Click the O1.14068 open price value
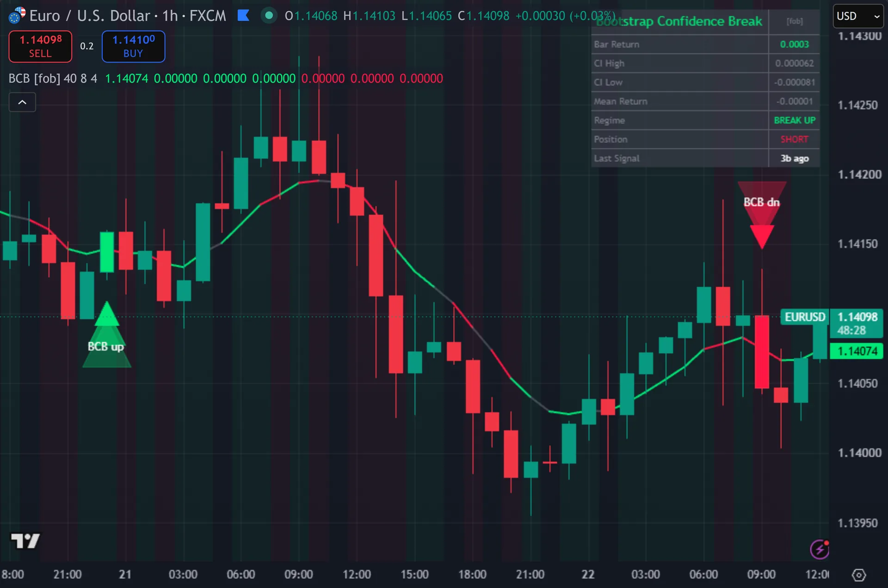The height and width of the screenshot is (588, 888). pos(311,16)
